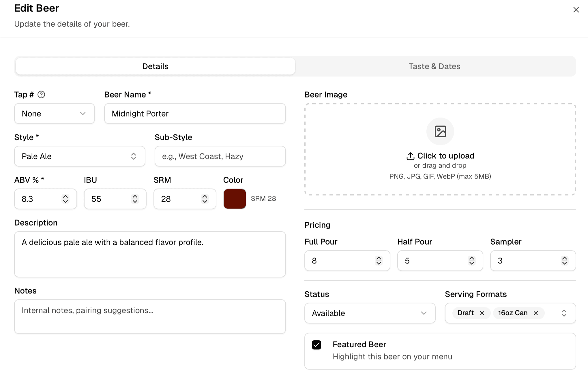This screenshot has width=588, height=375.
Task: Click the upload arrow icon to add an image
Action: tap(410, 155)
